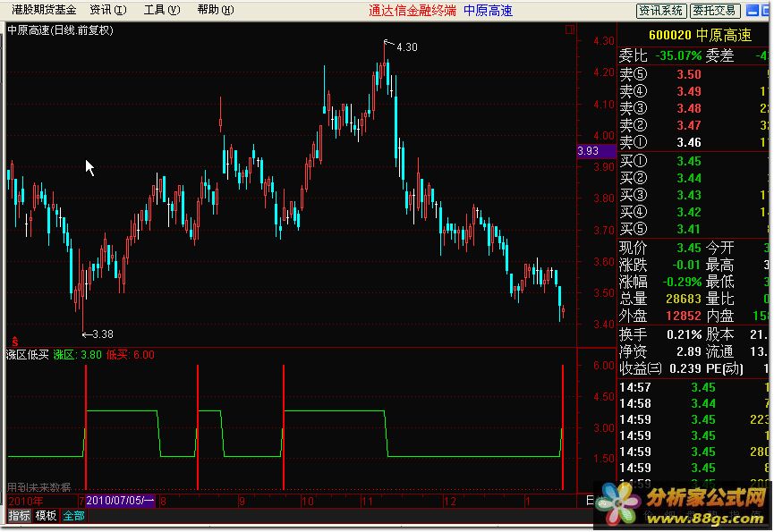Open the 帮助(H) menu

point(216,9)
